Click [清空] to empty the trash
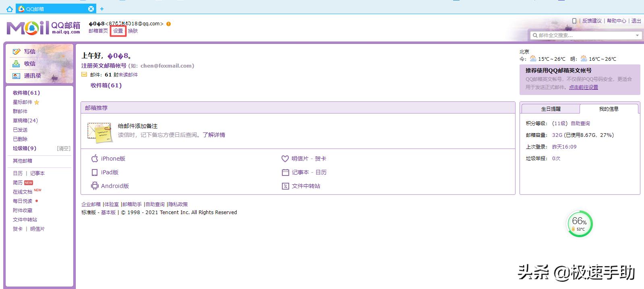This screenshot has height=289, width=644. [64, 149]
